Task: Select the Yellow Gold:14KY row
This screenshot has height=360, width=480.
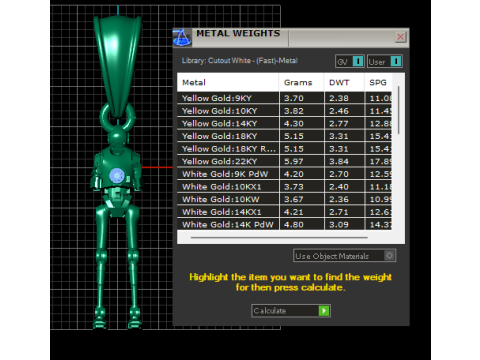Action: click(284, 123)
